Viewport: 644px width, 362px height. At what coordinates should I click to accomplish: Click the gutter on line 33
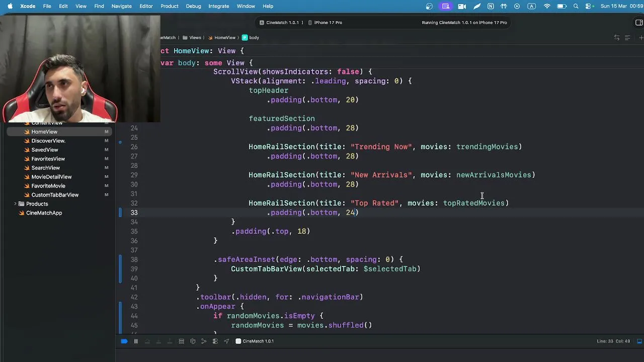(134, 213)
